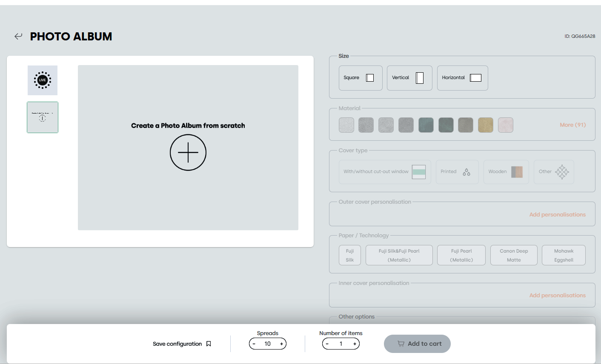The height and width of the screenshot is (364, 601).
Task: Click the Spreads value field showing 10
Action: (x=268, y=344)
